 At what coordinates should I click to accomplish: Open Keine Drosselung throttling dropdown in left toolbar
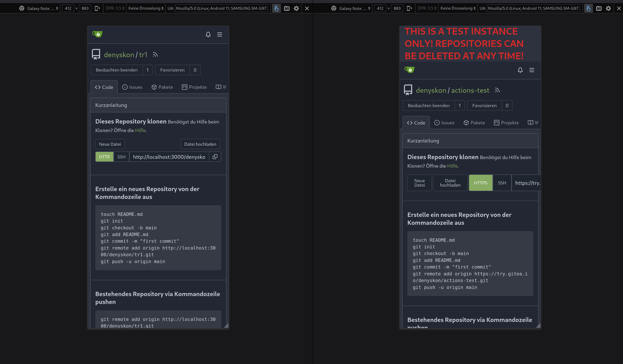coord(146,8)
